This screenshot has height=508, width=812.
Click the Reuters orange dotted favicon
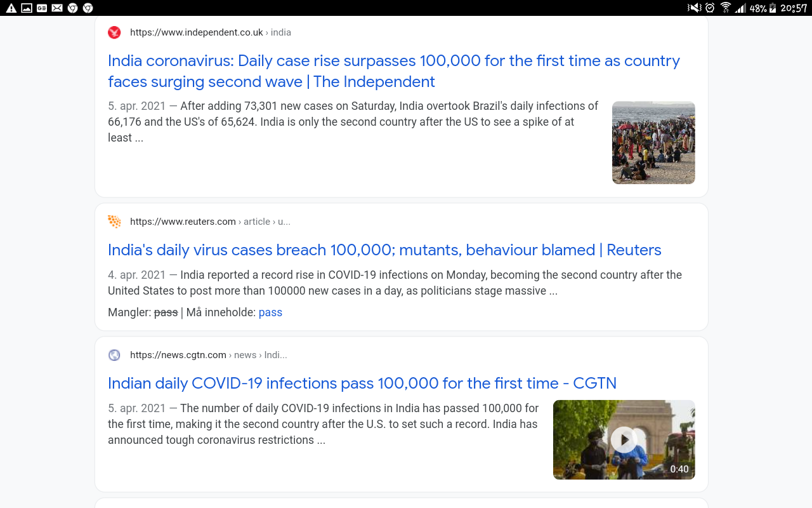(x=114, y=222)
